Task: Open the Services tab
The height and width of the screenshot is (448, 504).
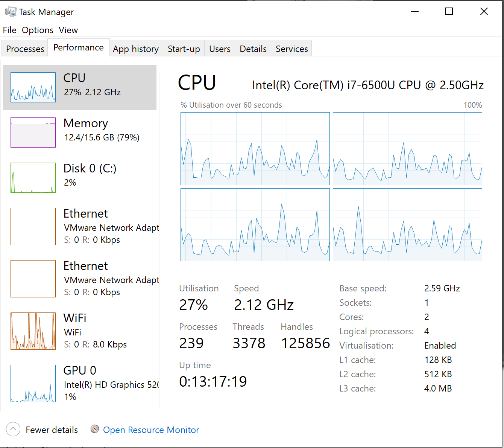Action: click(x=292, y=49)
